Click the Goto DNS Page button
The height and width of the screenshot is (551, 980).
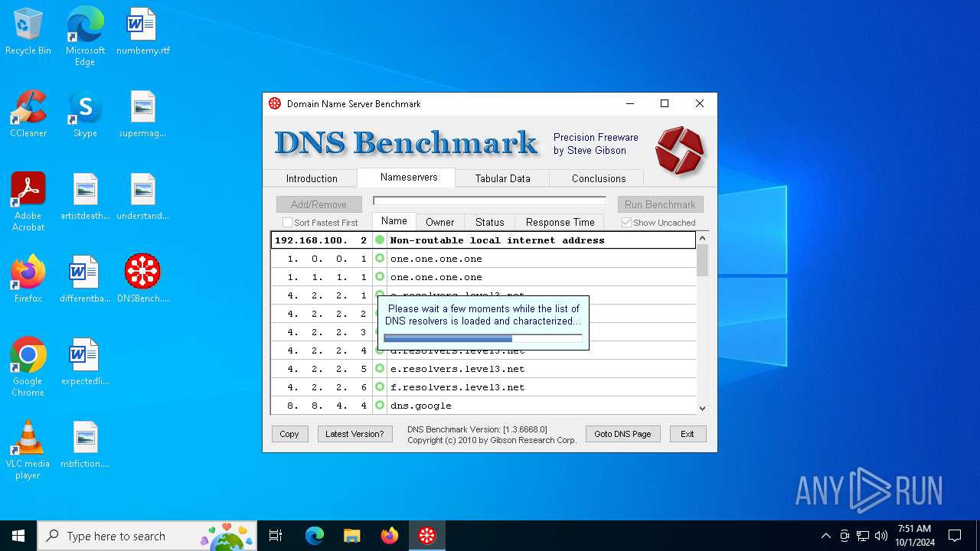622,434
